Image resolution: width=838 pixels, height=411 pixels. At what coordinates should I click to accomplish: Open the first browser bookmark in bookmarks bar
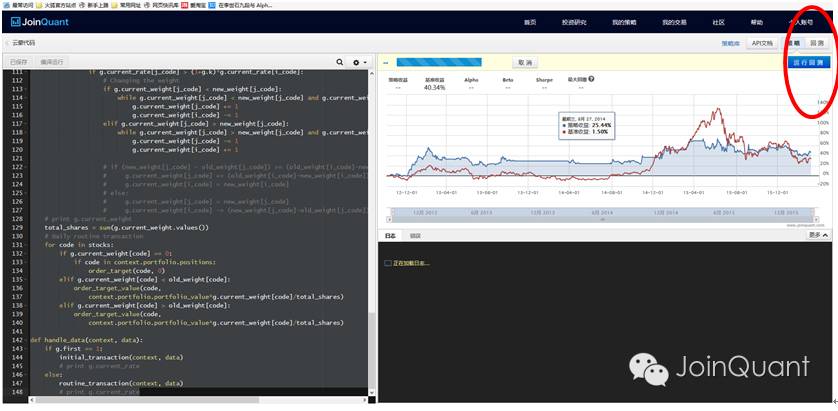tap(18, 5)
